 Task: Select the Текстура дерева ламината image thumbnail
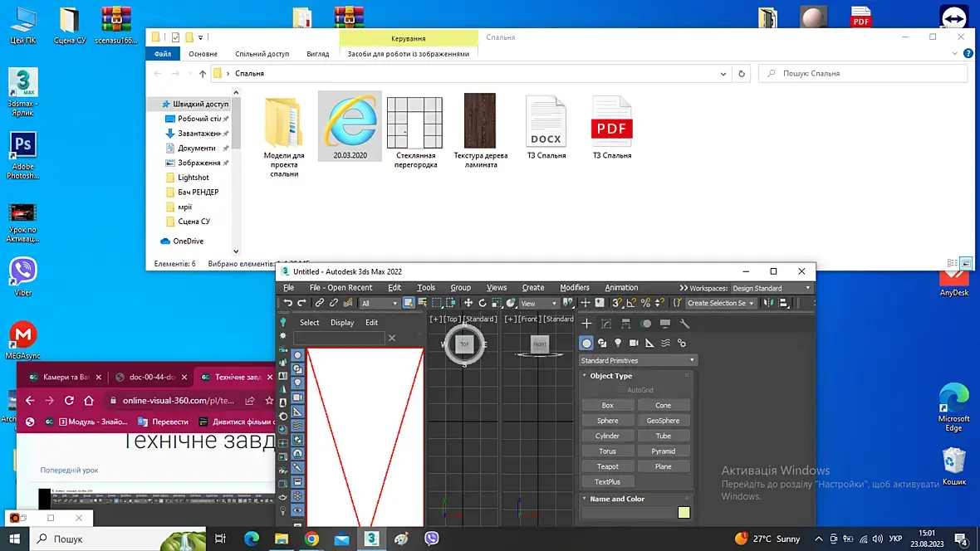click(480, 120)
